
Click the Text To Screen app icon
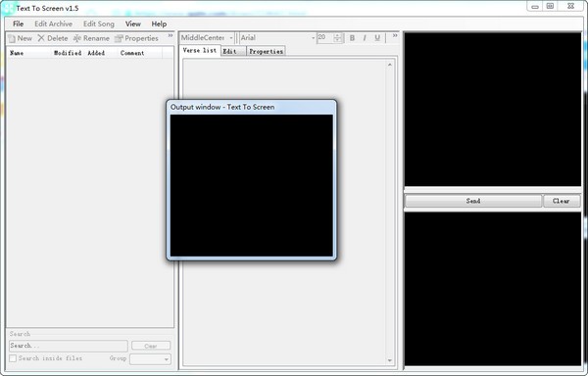click(x=8, y=8)
